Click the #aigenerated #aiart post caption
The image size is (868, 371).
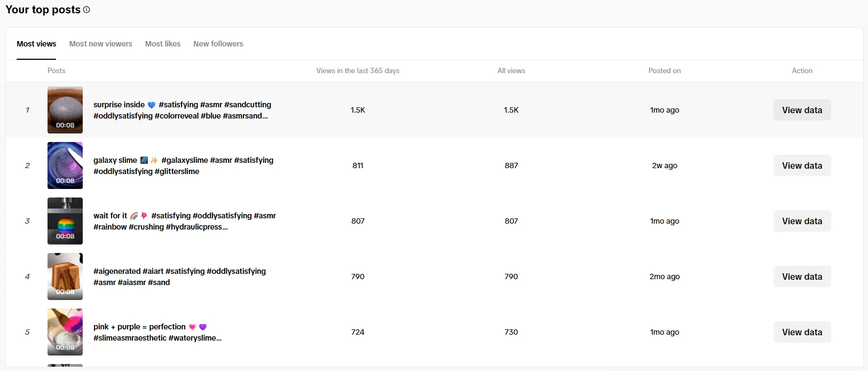click(x=179, y=277)
